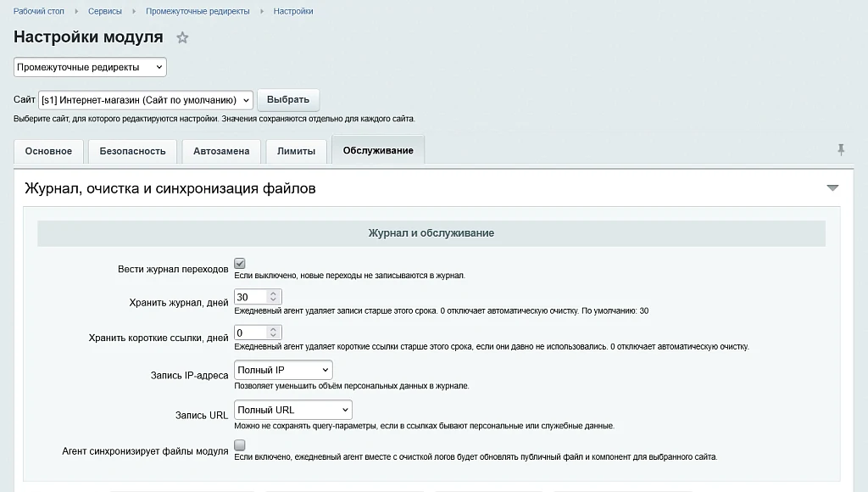This screenshot has height=492, width=868.
Task: Click the Выбрать button
Action: pos(288,100)
